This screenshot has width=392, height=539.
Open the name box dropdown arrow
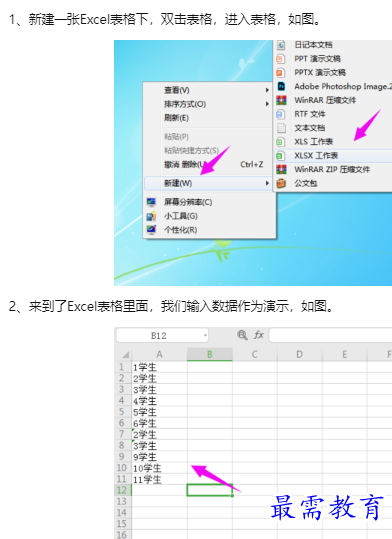pyautogui.click(x=205, y=336)
